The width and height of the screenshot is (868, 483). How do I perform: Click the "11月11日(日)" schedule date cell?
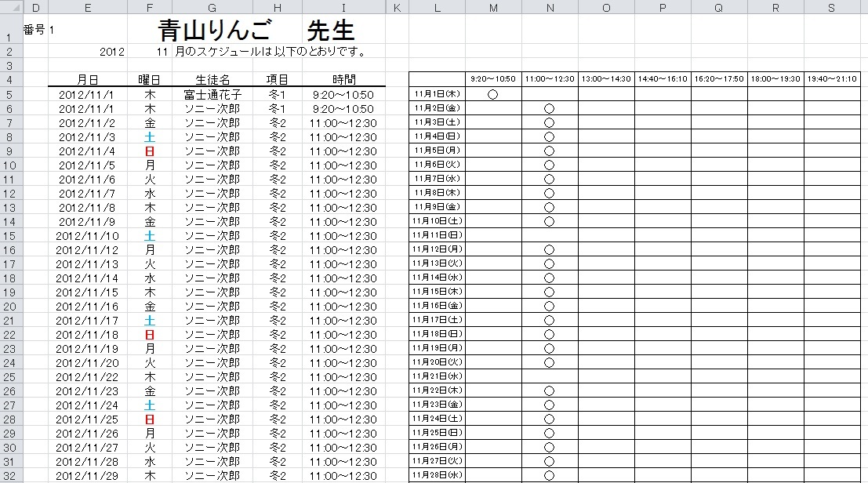click(x=438, y=235)
